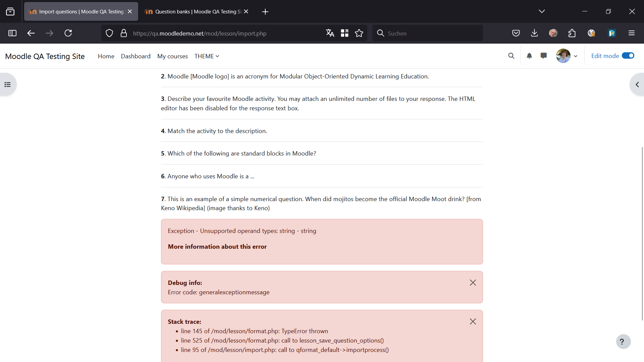
Task: Open the help question mark button
Action: [x=623, y=342]
